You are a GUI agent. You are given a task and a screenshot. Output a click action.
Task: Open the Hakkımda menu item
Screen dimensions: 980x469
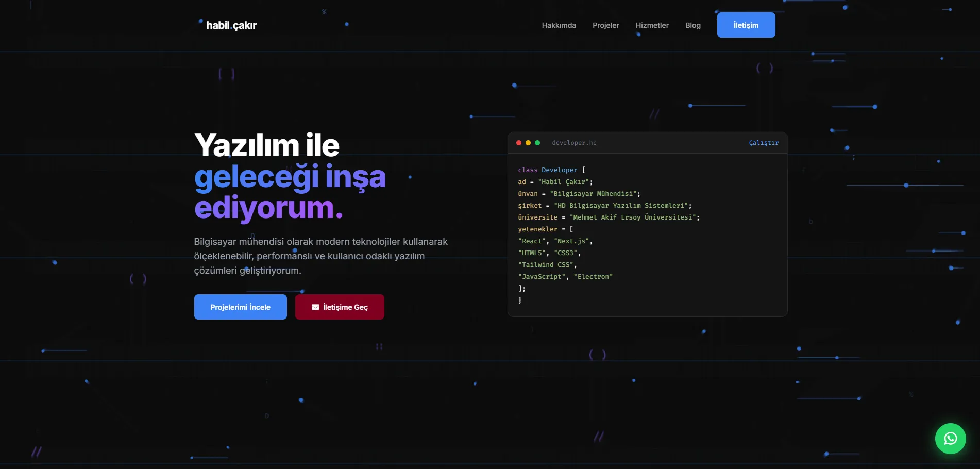point(559,25)
